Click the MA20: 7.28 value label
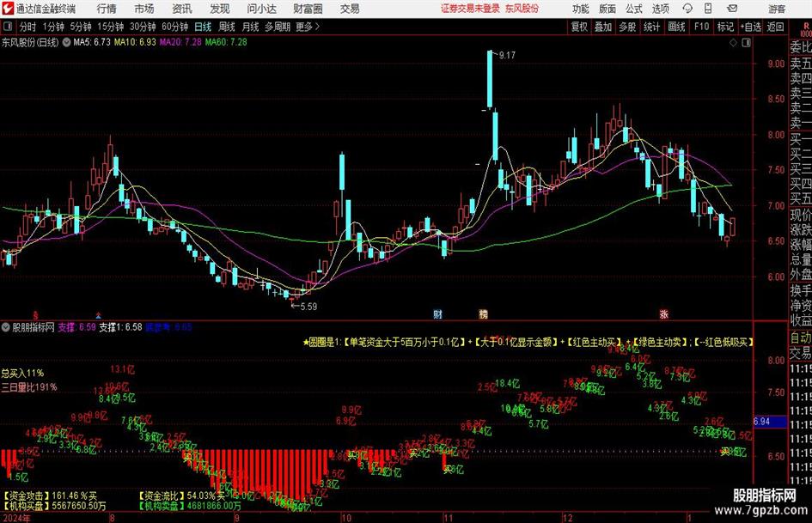This screenshot has width=812, height=523. pyautogui.click(x=180, y=42)
